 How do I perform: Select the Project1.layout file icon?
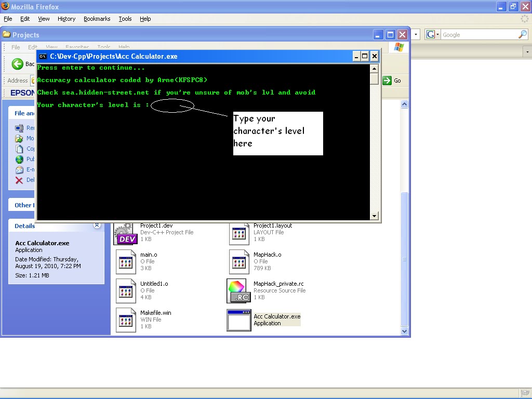(x=239, y=233)
